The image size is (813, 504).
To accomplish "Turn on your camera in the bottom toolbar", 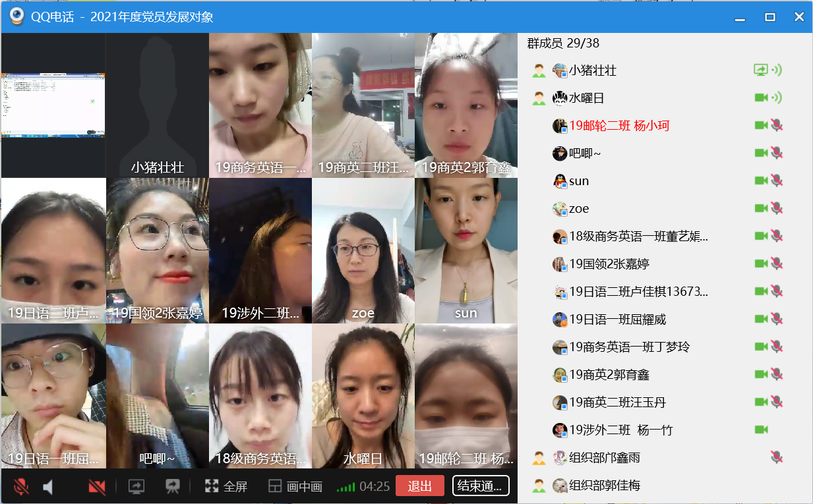I will click(x=97, y=487).
